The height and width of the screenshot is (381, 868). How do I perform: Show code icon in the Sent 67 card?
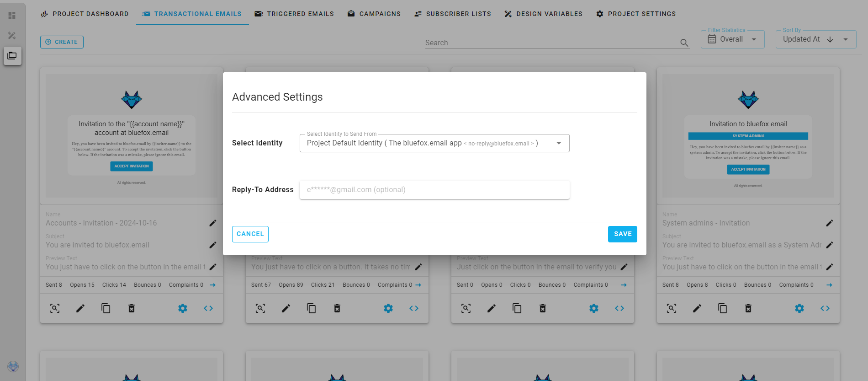point(414,308)
